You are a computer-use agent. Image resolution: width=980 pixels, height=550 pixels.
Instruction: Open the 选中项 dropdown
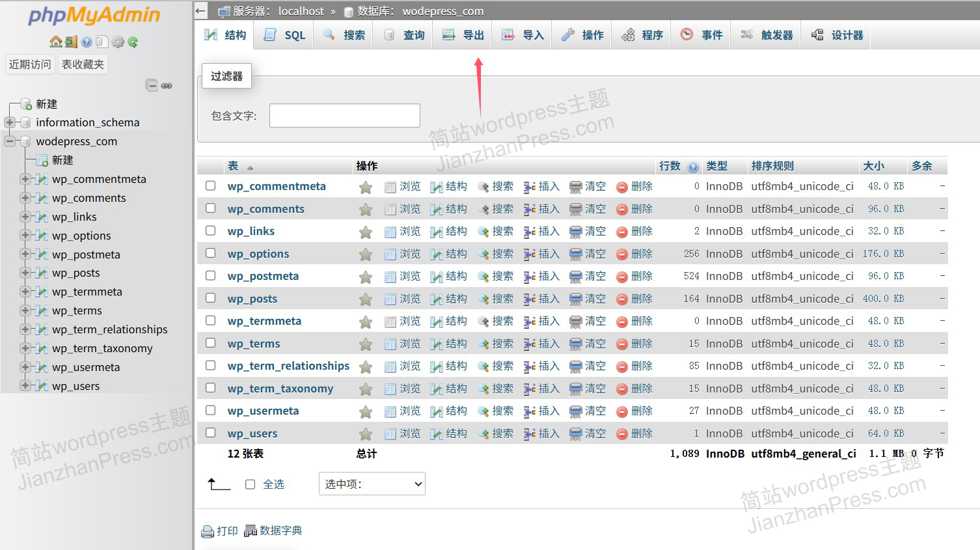(372, 484)
